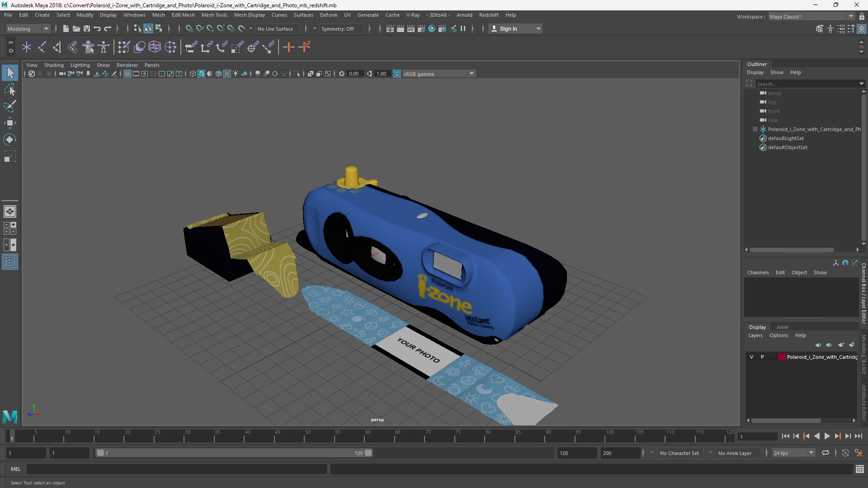Choose the Scale tool in toolbox

pos(10,156)
